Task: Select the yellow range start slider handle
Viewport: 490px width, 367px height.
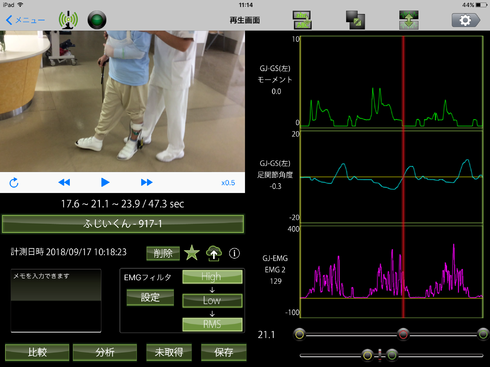Action: (x=300, y=334)
